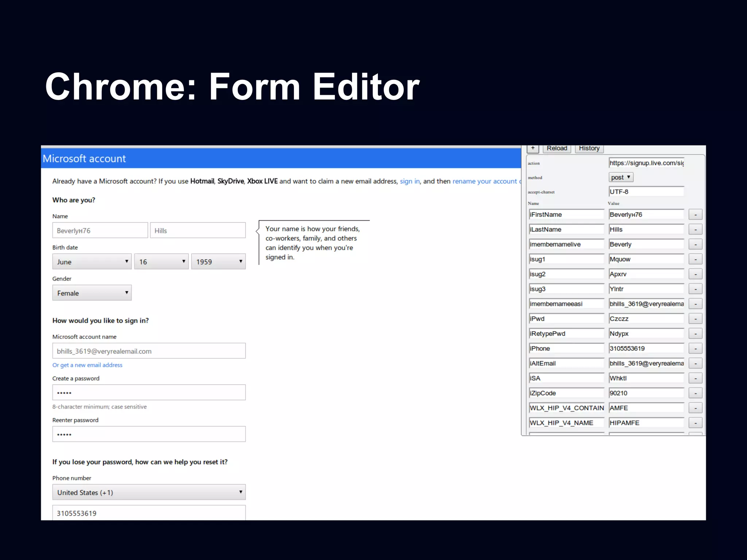Remove the isug2 field row
The height and width of the screenshot is (560, 747).
click(695, 274)
